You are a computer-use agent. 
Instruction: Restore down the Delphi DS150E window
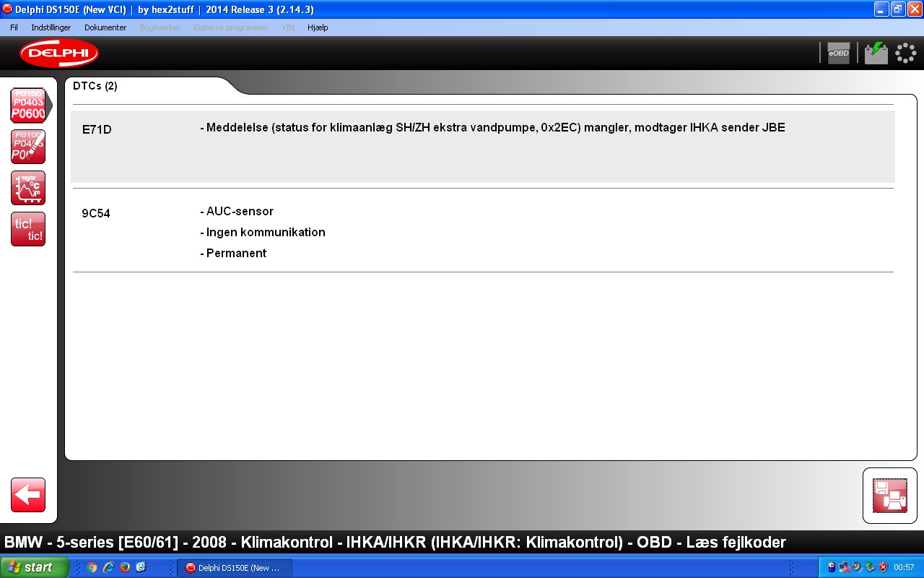898,9
